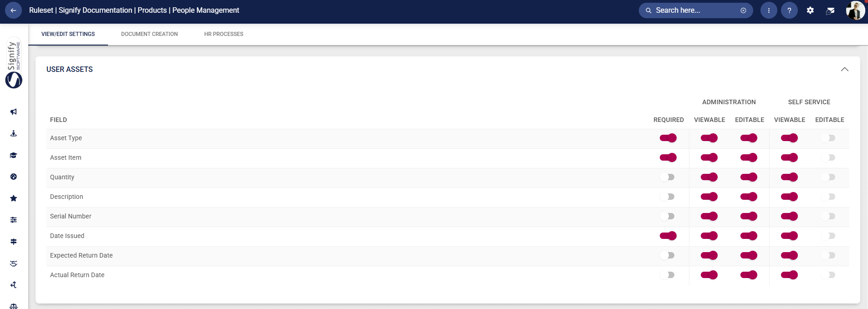This screenshot has height=309, width=868.
Task: Open the help question mark icon
Action: click(x=789, y=10)
